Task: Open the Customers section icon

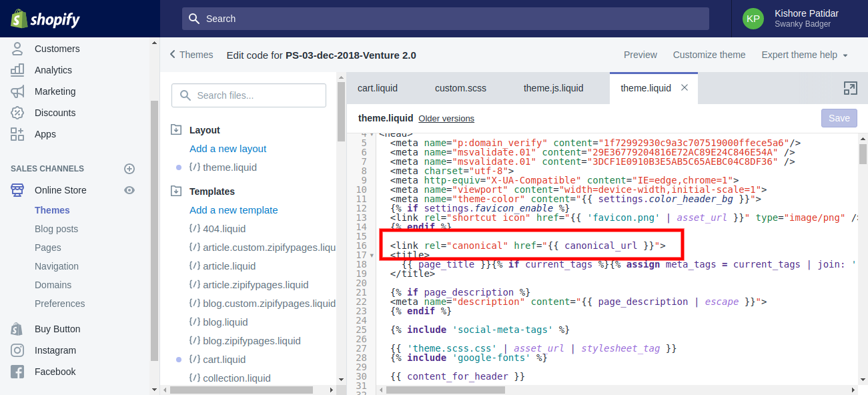Action: 17,49
